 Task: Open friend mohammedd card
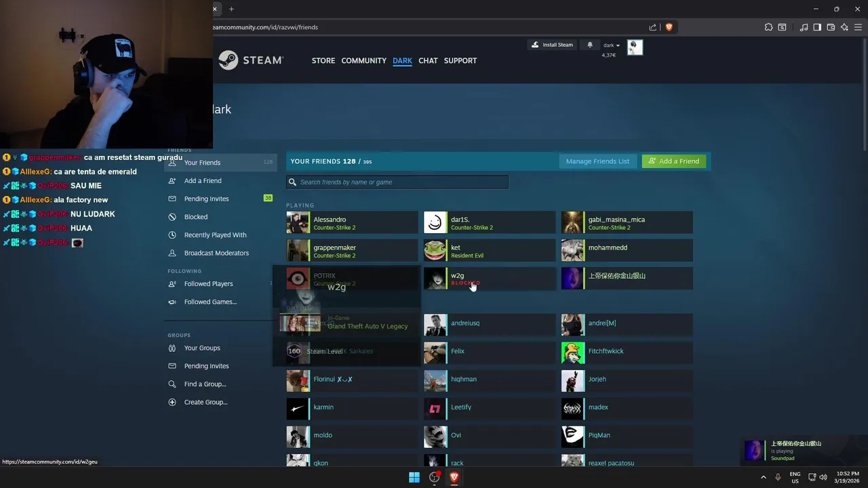[627, 250]
